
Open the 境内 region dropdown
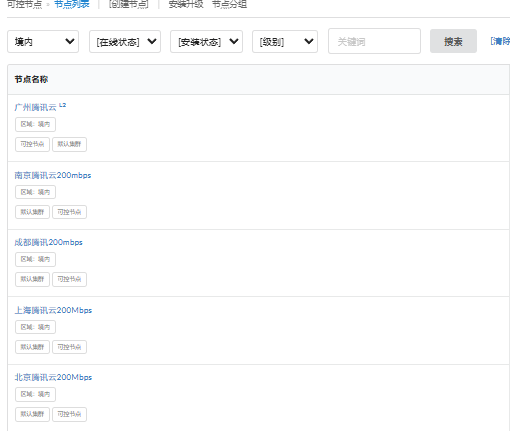(43, 42)
